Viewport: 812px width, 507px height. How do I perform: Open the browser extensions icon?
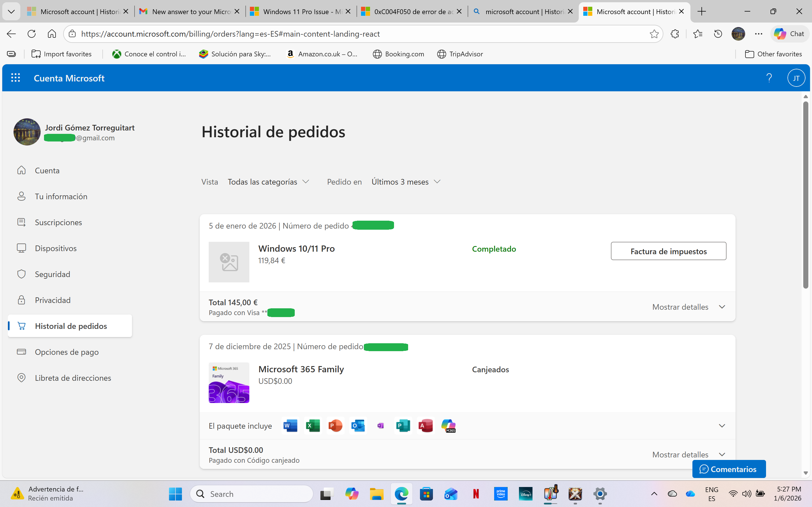pyautogui.click(x=674, y=34)
